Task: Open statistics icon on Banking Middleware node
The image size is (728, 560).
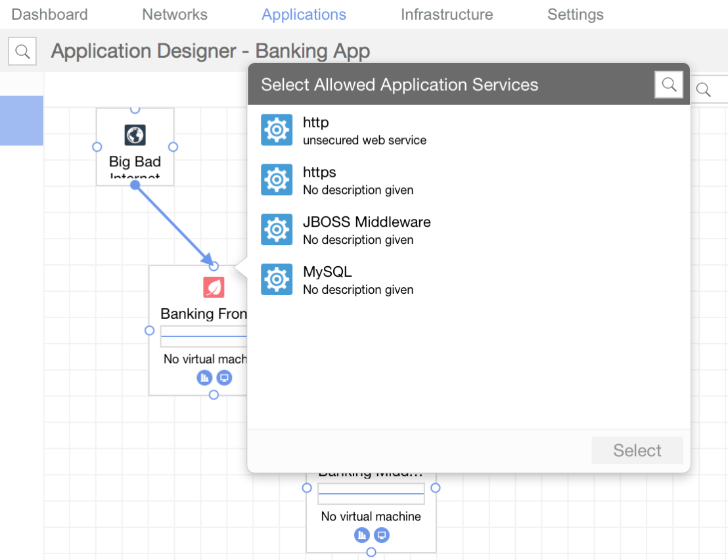Action: point(361,535)
